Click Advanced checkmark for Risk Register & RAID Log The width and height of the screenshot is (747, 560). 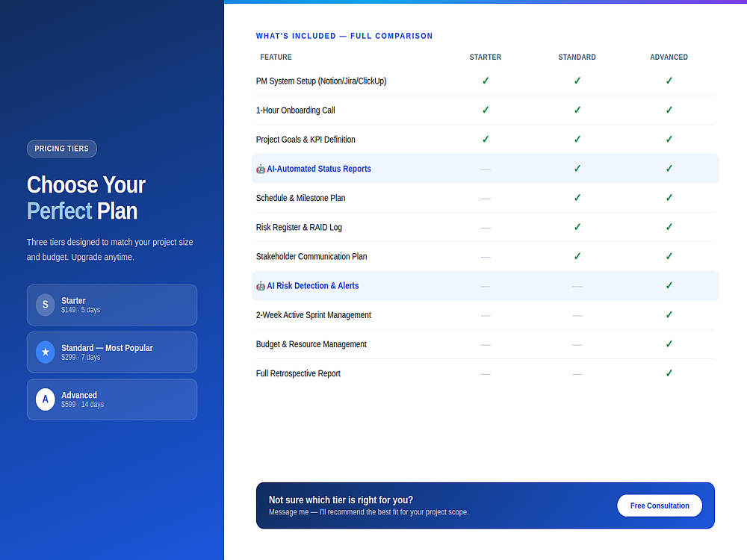pos(669,227)
